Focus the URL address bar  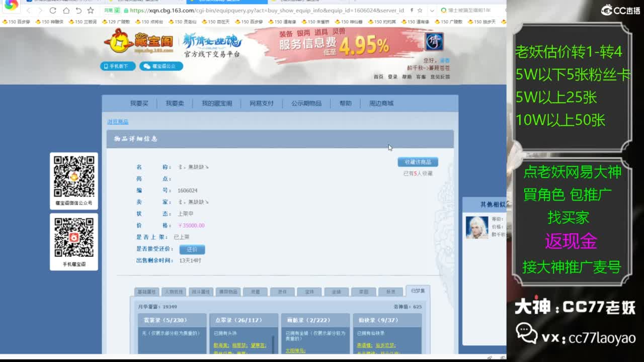267,10
